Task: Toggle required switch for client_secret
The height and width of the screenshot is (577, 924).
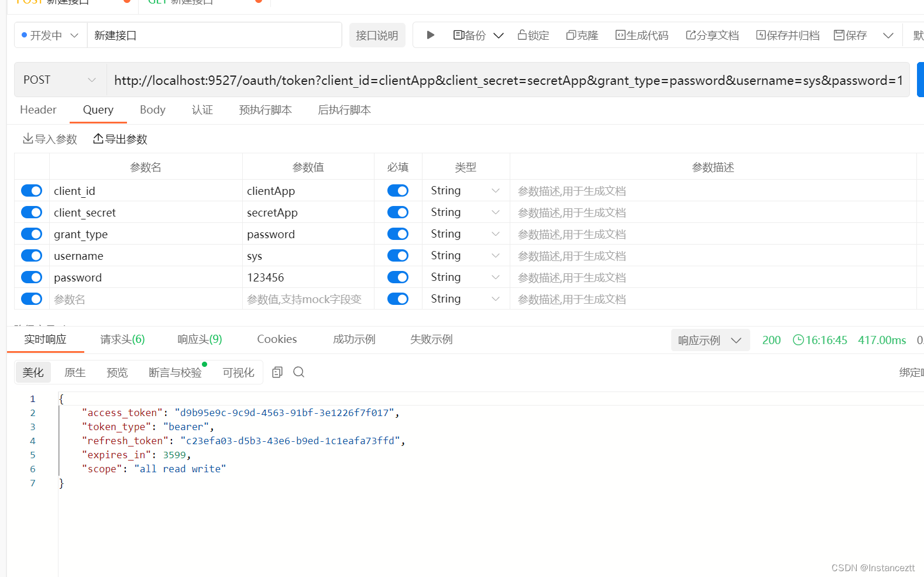Action: tap(398, 212)
